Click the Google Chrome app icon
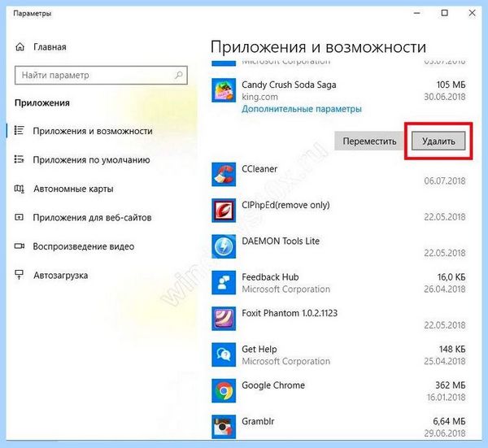This screenshot has width=488, height=448. tap(224, 391)
